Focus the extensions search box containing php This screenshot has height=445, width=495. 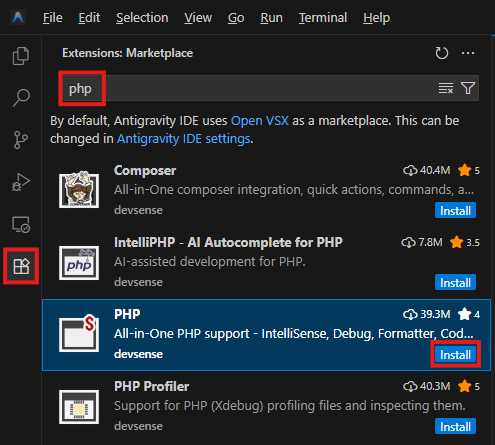[x=269, y=88]
